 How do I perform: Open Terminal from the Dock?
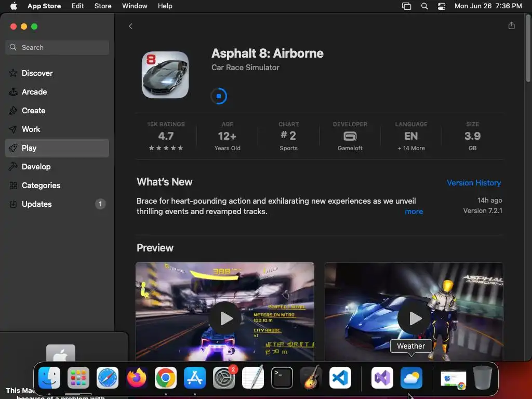point(282,378)
